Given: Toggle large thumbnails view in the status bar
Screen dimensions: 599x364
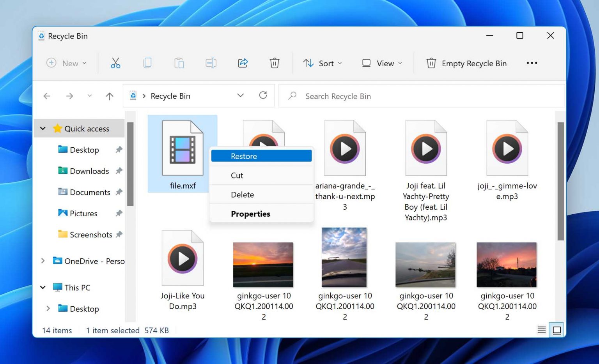Looking at the screenshot, I should [557, 330].
